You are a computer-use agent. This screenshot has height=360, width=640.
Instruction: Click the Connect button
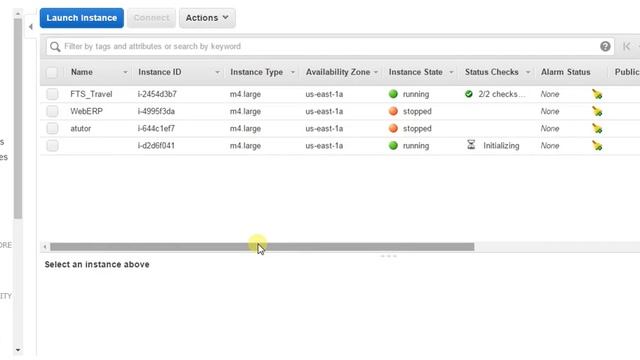coord(151,18)
